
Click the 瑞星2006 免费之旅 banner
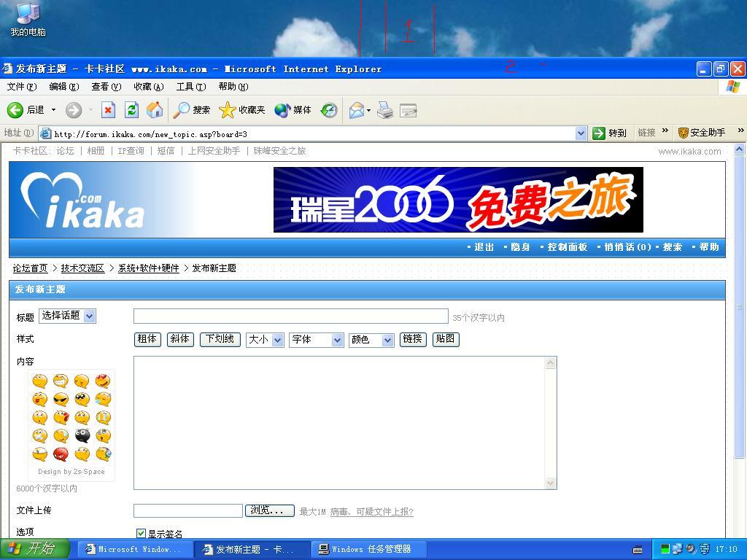[x=458, y=200]
